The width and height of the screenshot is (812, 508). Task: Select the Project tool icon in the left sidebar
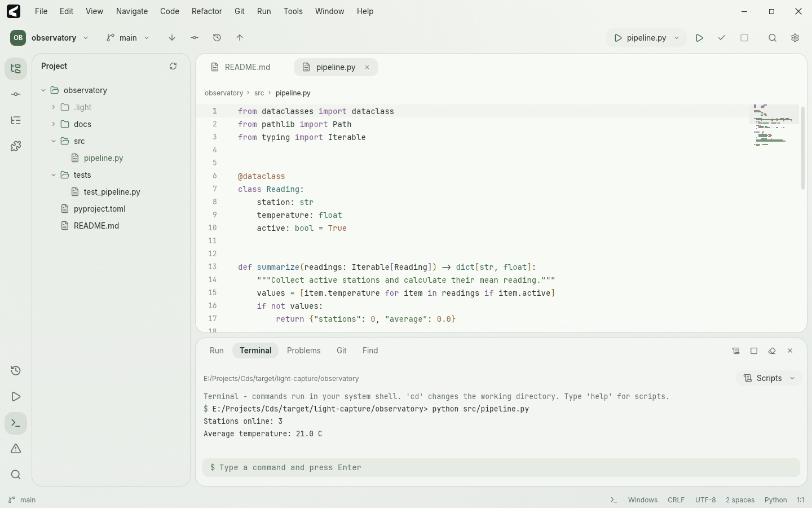pos(16,69)
